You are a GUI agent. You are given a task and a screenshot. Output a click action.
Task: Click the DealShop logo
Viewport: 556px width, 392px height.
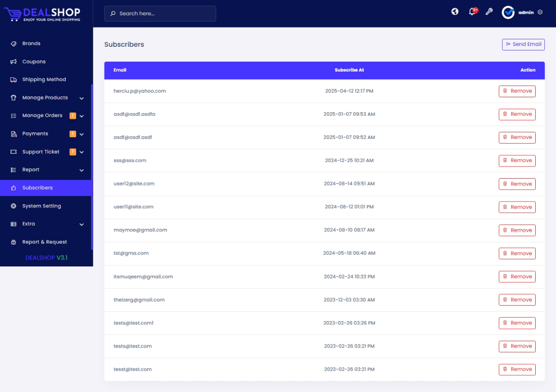[42, 14]
